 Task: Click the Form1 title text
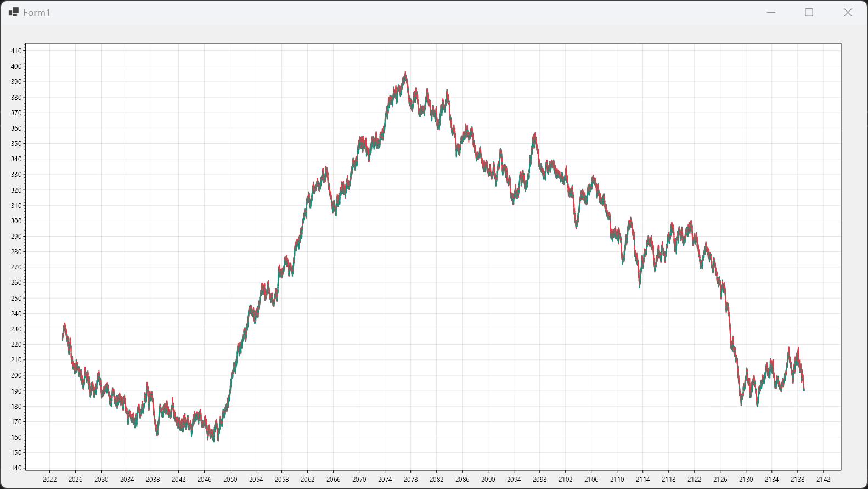pos(37,13)
